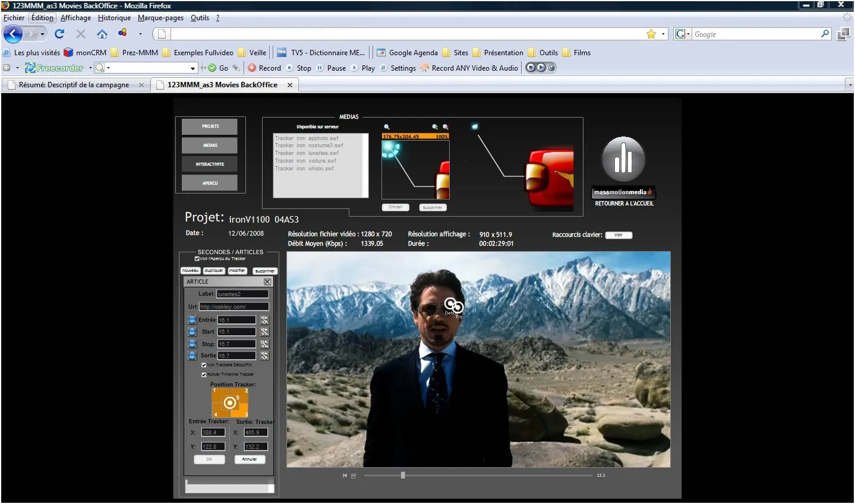Start Freecorder Record button
855x504 pixels.
click(264, 68)
